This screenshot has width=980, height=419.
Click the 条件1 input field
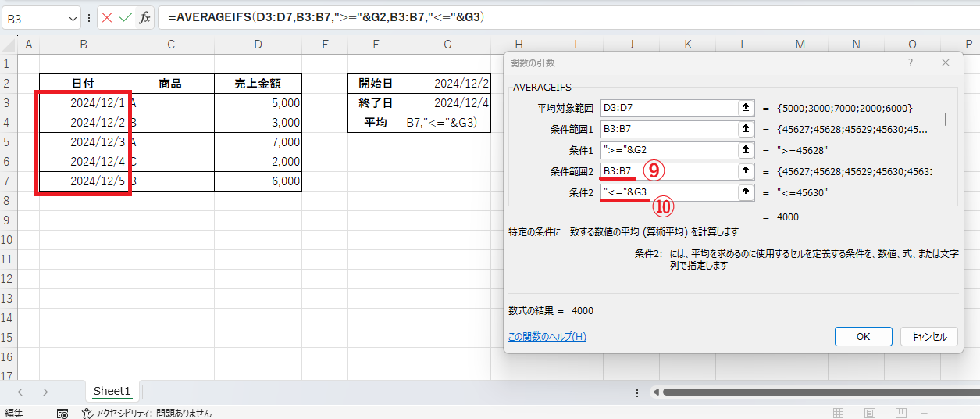pyautogui.click(x=668, y=150)
